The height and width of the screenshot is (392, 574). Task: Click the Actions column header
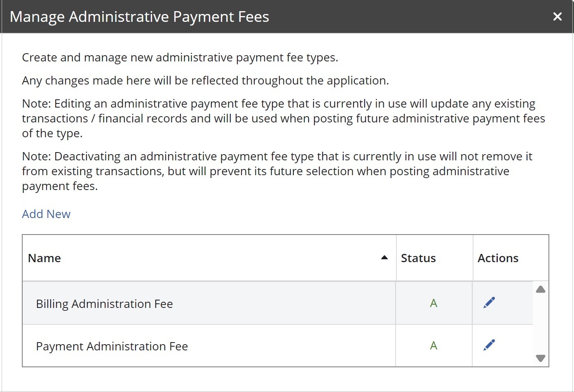tap(498, 258)
